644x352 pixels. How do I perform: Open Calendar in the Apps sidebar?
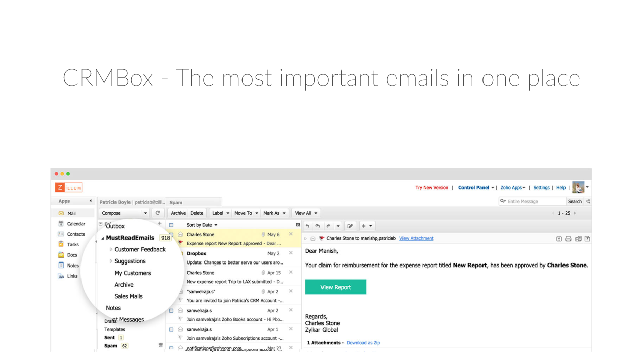71,224
